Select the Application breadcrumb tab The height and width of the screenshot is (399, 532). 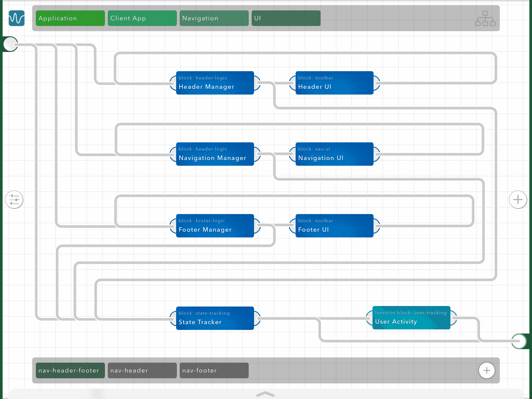click(x=70, y=18)
